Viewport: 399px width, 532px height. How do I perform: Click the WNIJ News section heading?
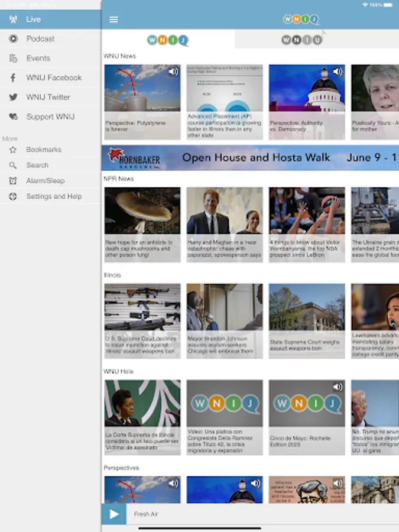120,56
